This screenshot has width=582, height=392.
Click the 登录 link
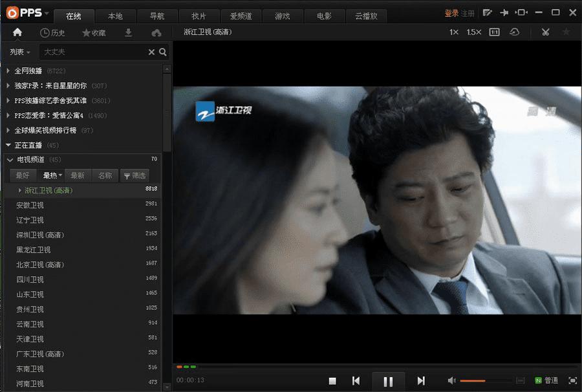pyautogui.click(x=451, y=14)
